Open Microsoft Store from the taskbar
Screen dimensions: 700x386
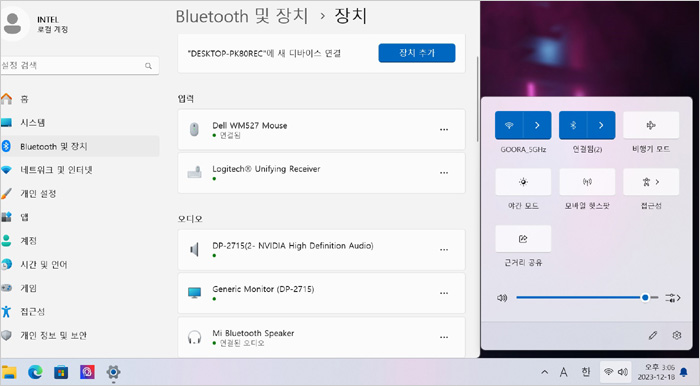coord(61,372)
